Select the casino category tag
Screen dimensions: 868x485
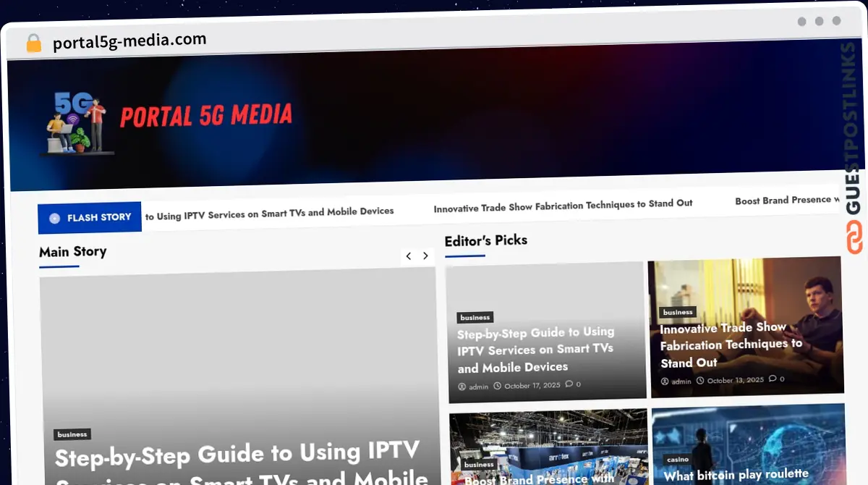coord(678,460)
